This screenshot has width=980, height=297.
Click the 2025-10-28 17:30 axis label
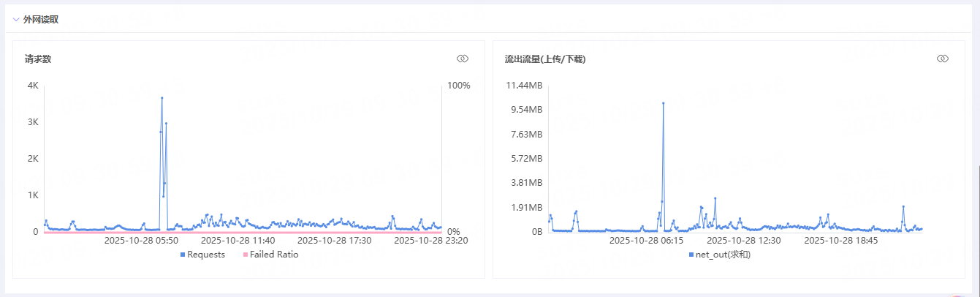point(335,240)
